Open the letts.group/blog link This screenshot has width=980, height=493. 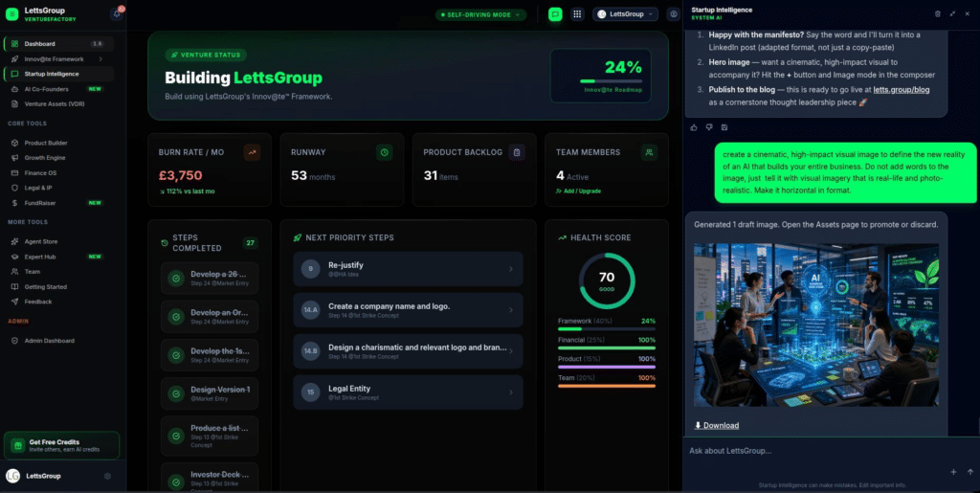point(901,89)
